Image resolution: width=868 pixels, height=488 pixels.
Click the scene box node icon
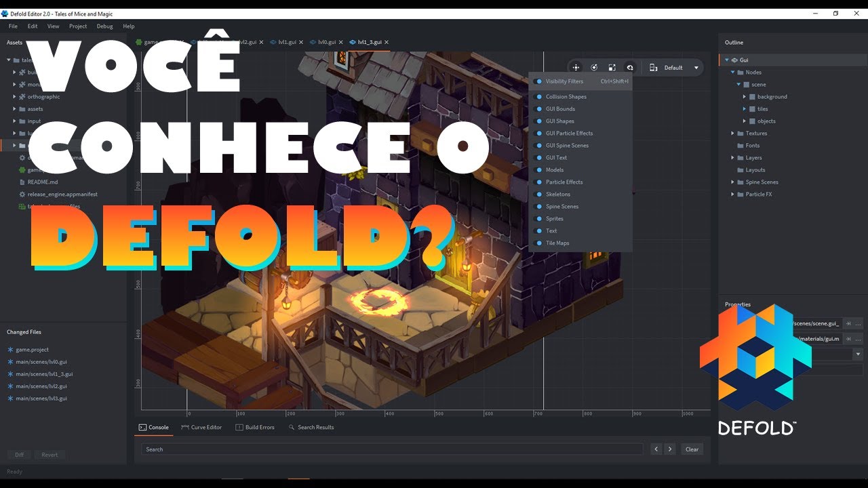(747, 85)
